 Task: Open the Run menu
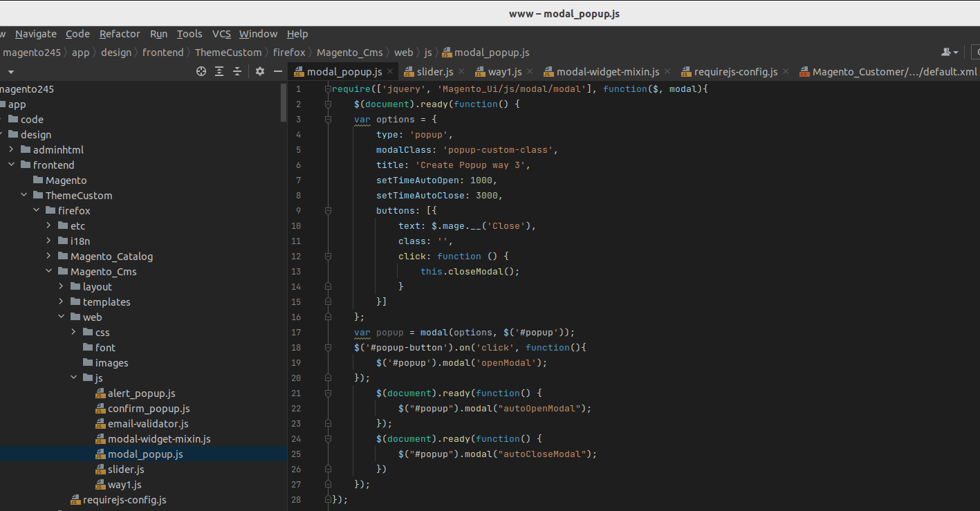pos(158,34)
